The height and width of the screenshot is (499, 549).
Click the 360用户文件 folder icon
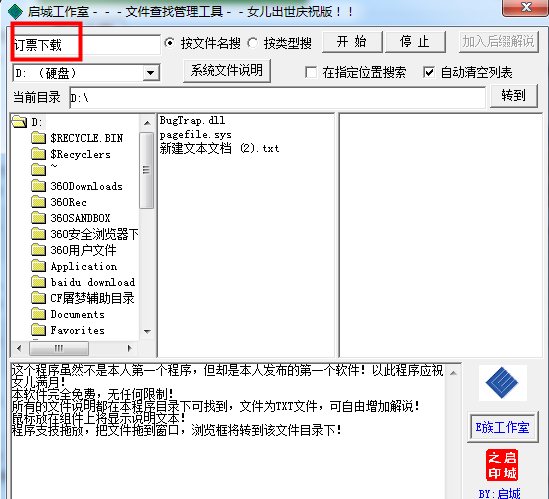click(x=38, y=250)
